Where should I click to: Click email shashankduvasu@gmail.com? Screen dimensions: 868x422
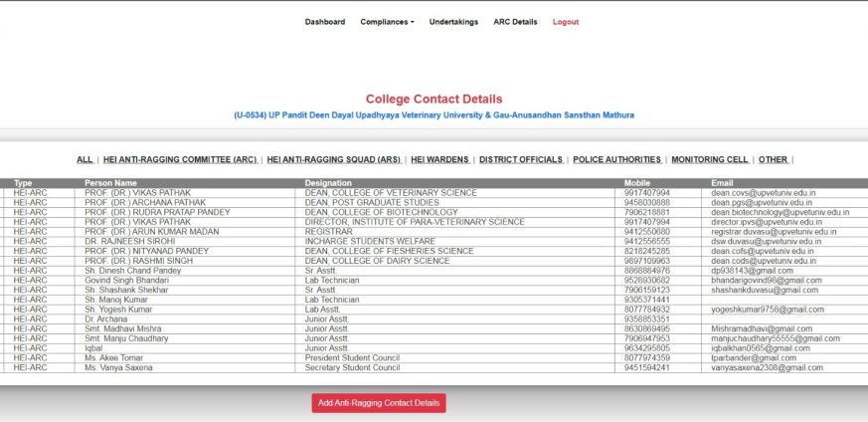pyautogui.click(x=765, y=291)
